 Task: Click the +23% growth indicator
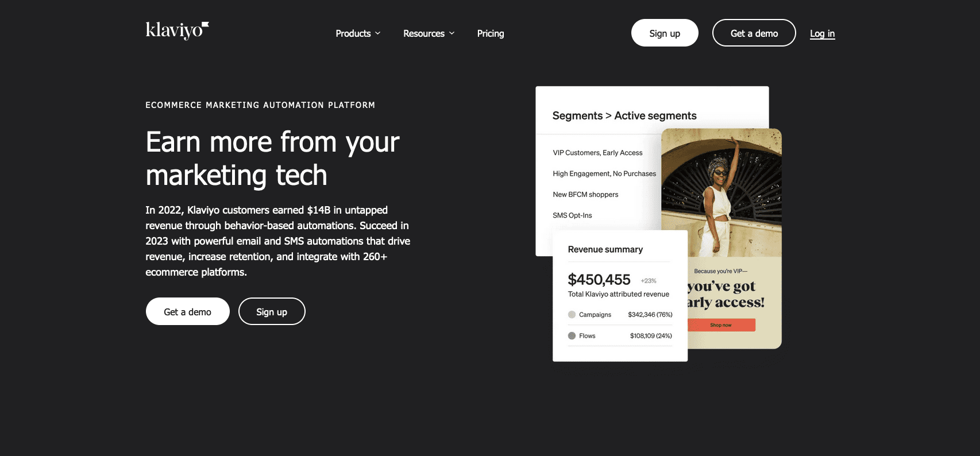point(649,281)
